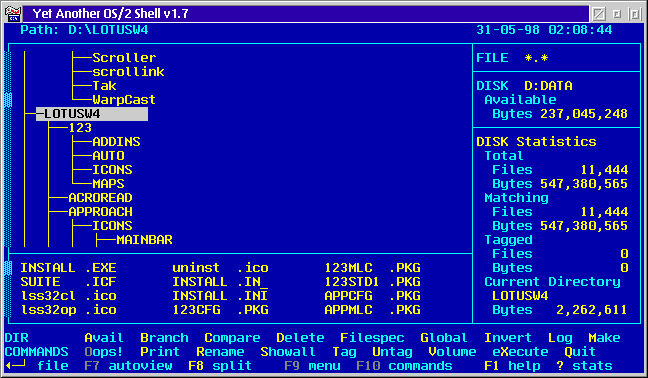648x378 pixels.
Task: Click the file list scrollbar thumb
Action: pyautogui.click(x=8, y=268)
